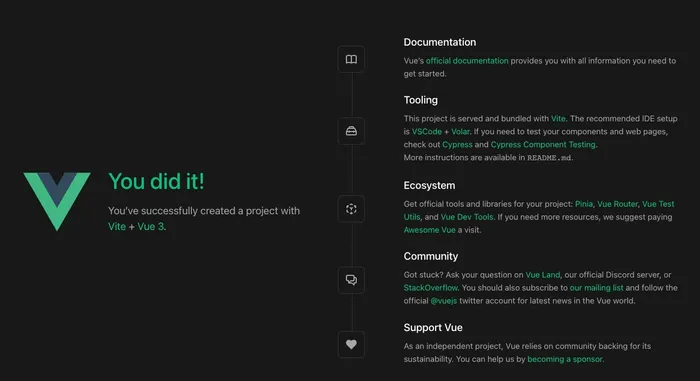Click the Documentation book icon

pos(351,59)
